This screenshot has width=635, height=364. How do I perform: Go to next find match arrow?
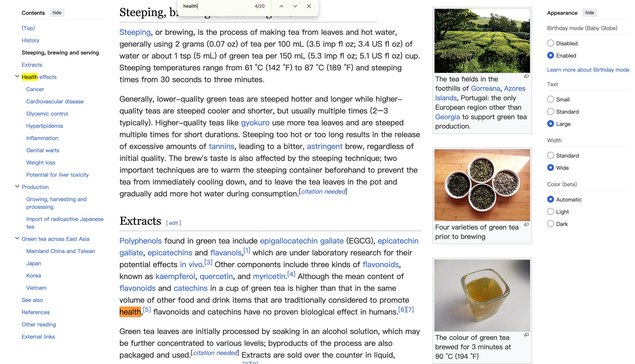pyautogui.click(x=295, y=6)
